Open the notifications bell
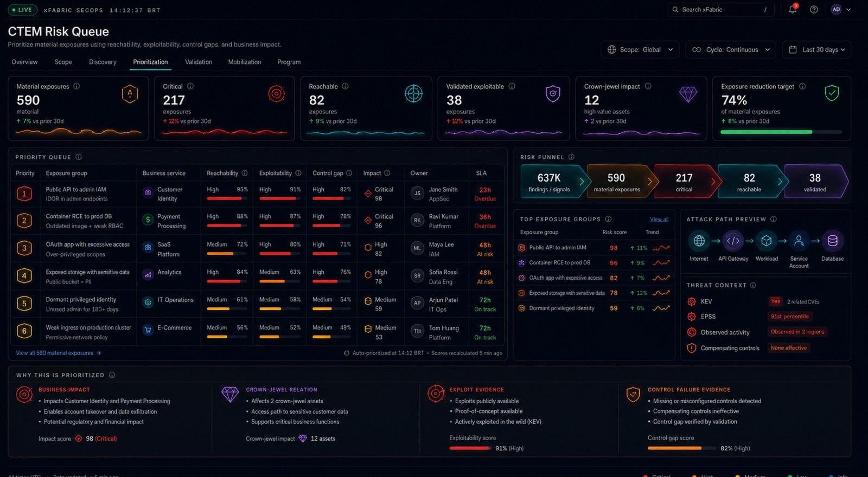868x477 pixels. (793, 9)
